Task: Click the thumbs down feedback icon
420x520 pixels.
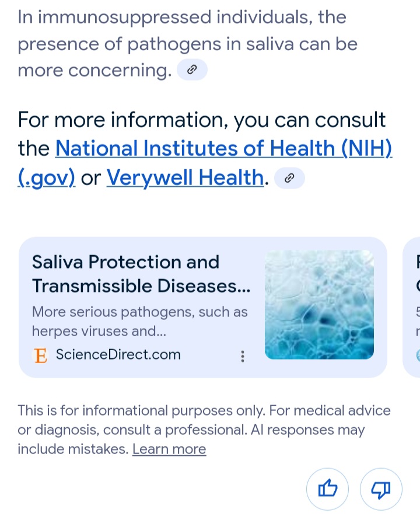Action: 381,489
